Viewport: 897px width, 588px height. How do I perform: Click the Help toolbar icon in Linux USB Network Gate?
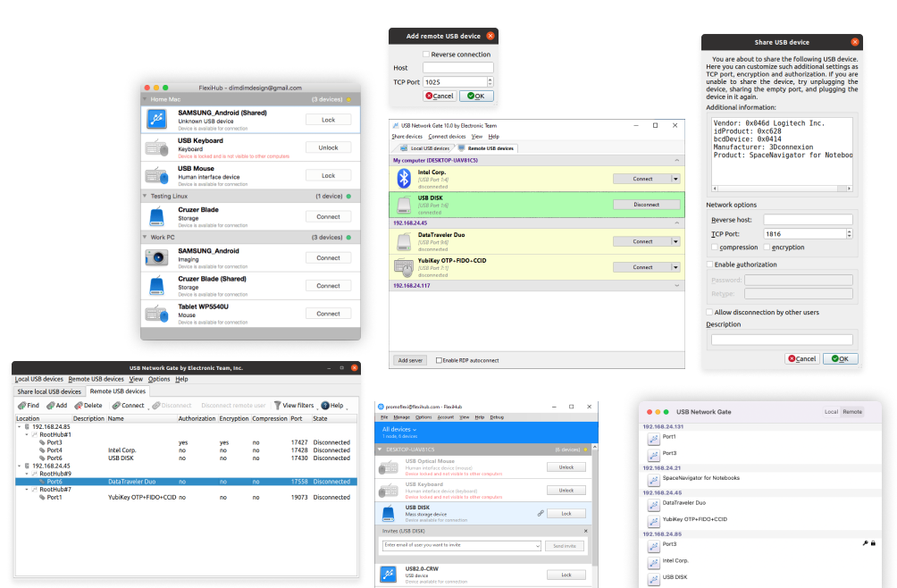click(x=325, y=406)
